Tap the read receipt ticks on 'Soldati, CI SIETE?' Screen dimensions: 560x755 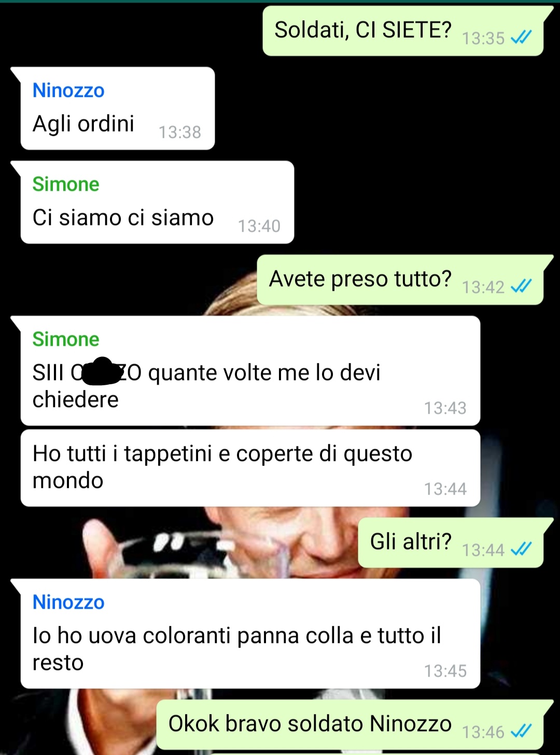[521, 37]
